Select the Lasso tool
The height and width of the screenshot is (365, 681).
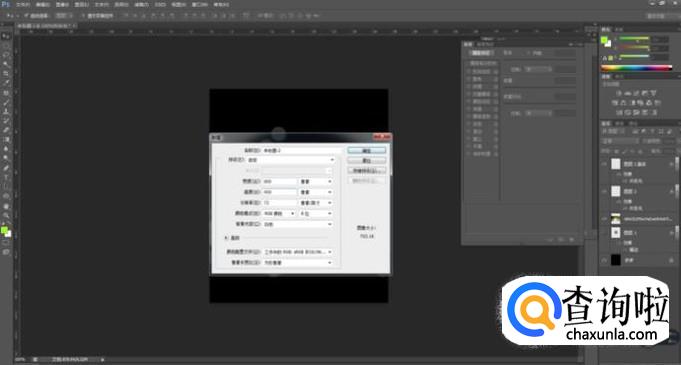coord(6,55)
